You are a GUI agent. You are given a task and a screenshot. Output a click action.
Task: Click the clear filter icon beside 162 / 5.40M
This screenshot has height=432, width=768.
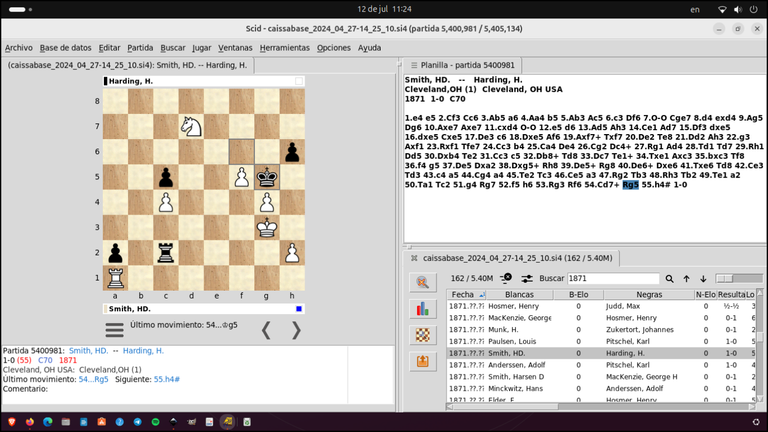(x=506, y=278)
